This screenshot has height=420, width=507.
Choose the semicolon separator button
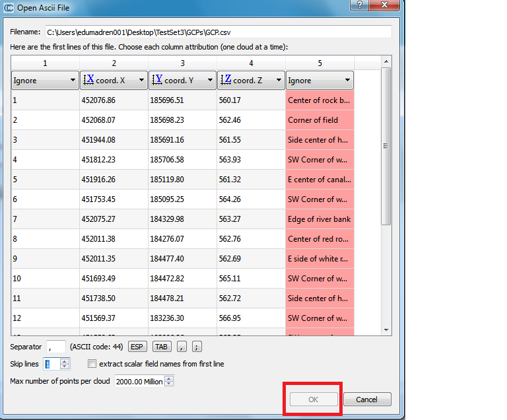[x=197, y=347]
